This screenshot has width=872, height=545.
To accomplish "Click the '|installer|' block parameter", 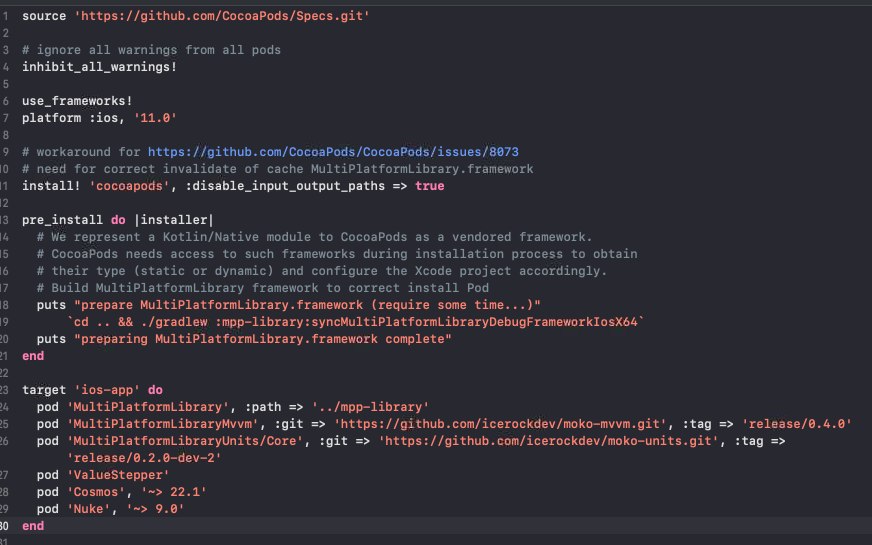I will coord(174,220).
